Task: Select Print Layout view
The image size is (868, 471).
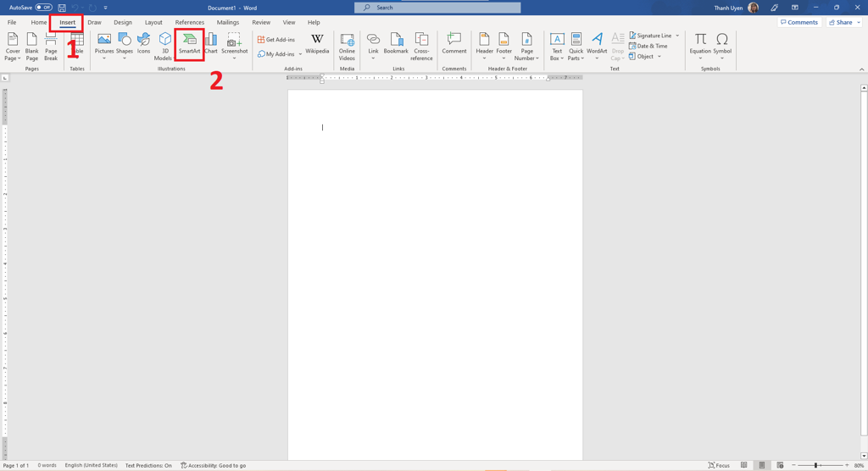Action: tap(762, 465)
